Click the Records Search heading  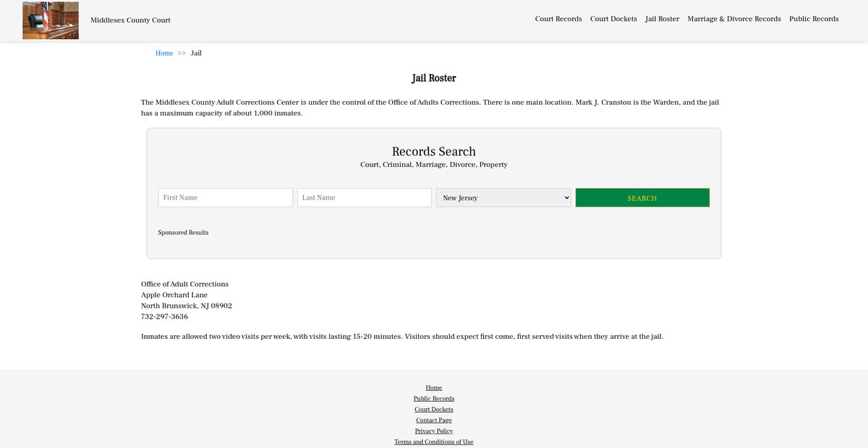434,152
